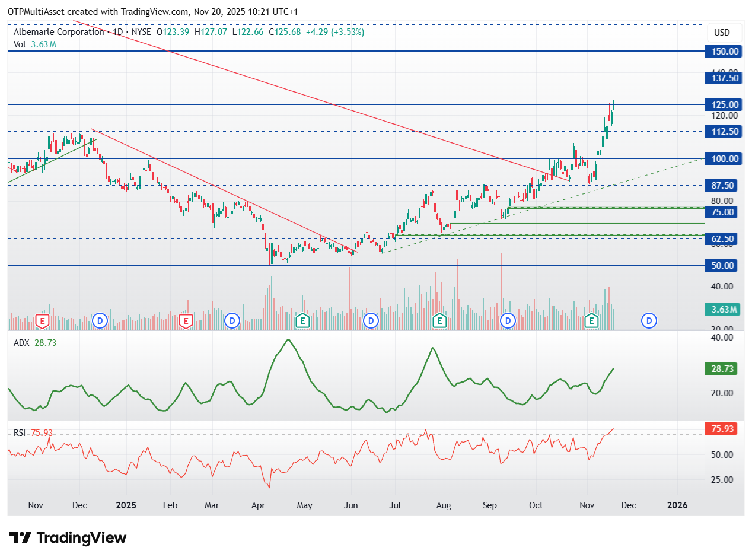
Task: Open the USD currency selector
Action: click(x=722, y=33)
